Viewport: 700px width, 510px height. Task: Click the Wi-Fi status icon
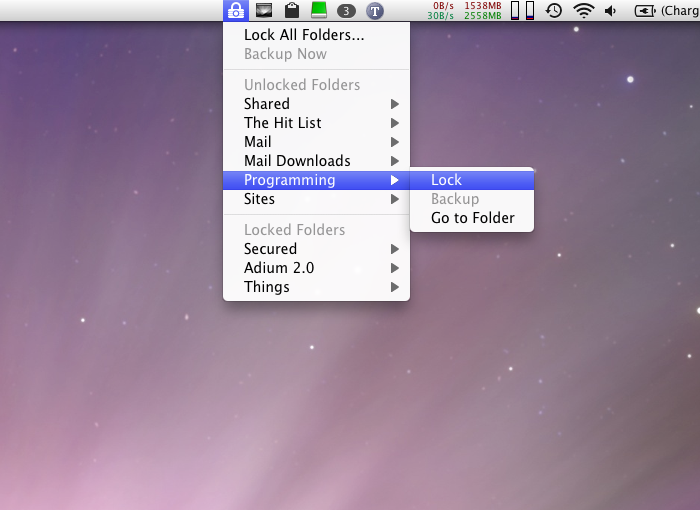pos(583,10)
